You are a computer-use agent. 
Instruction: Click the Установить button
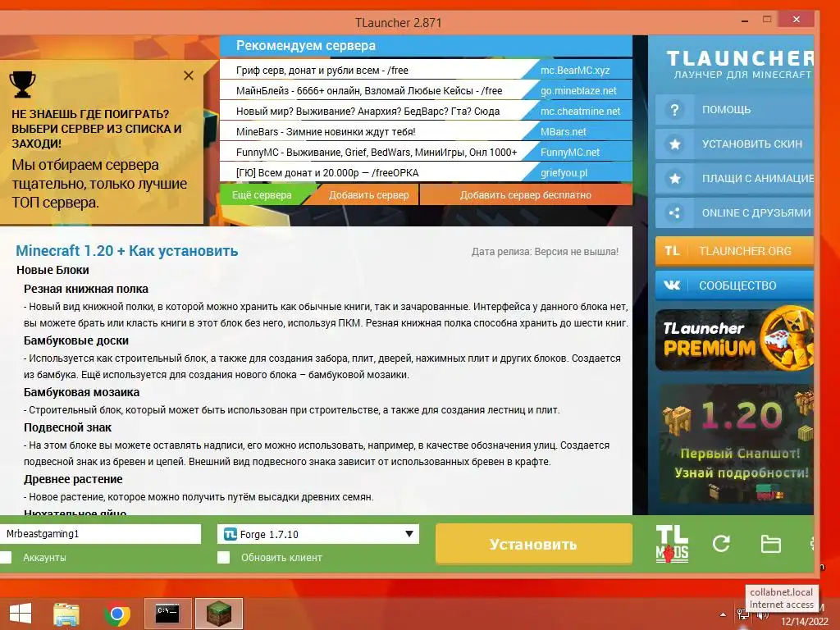coord(533,545)
